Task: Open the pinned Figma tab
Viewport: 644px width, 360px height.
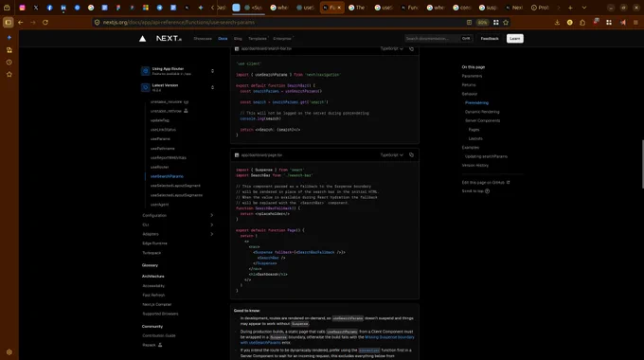Action: [118, 8]
